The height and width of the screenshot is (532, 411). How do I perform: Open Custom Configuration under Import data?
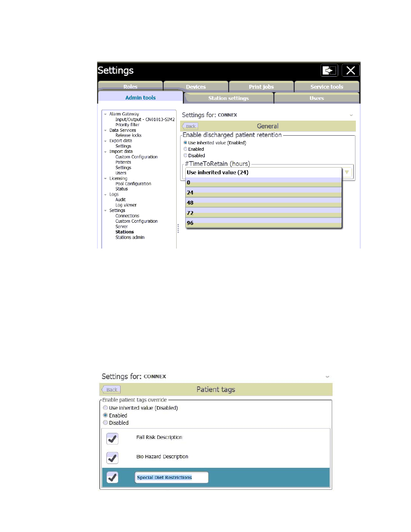click(x=137, y=157)
